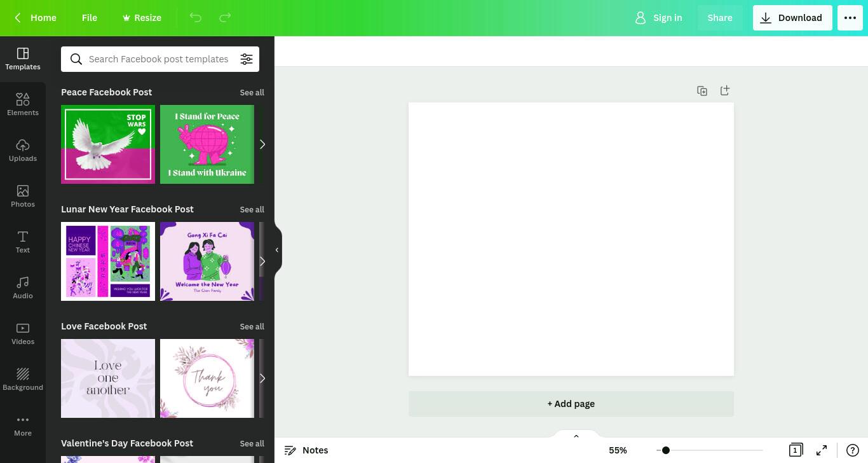Open the Text sidebar tab
This screenshot has width=868, height=463.
23,242
